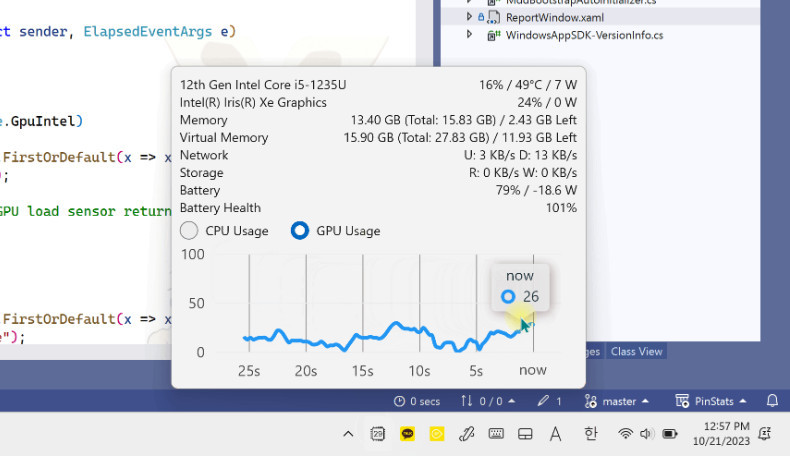Click the battery status icon
The image size is (790, 456).
(x=670, y=433)
